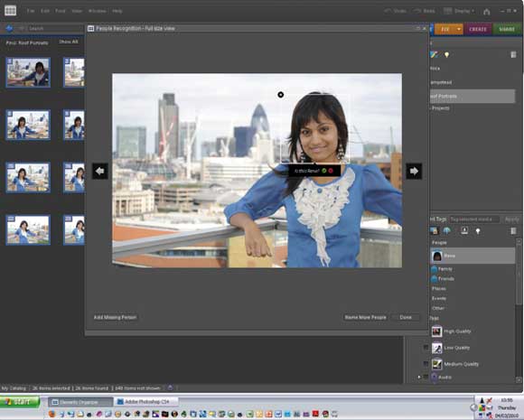Open the Edit menu
Viewport: 524px width, 420px height.
click(45, 11)
